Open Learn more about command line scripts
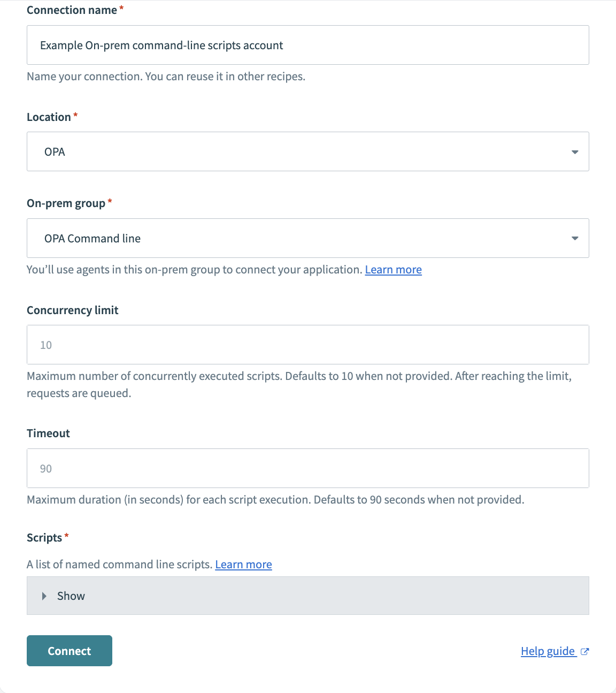Screen dimensions: 616x693 tap(243, 564)
